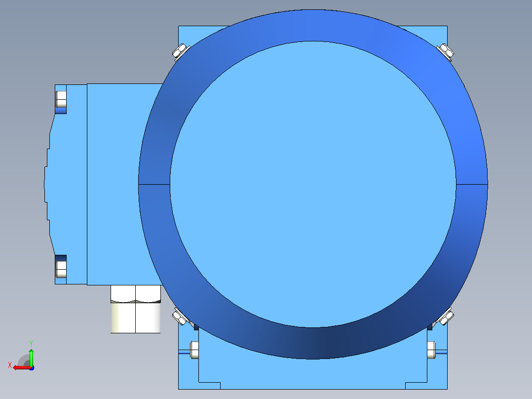Select the rectangular side box face left of the ring
The height and width of the screenshot is (399, 532).
[x=119, y=184]
